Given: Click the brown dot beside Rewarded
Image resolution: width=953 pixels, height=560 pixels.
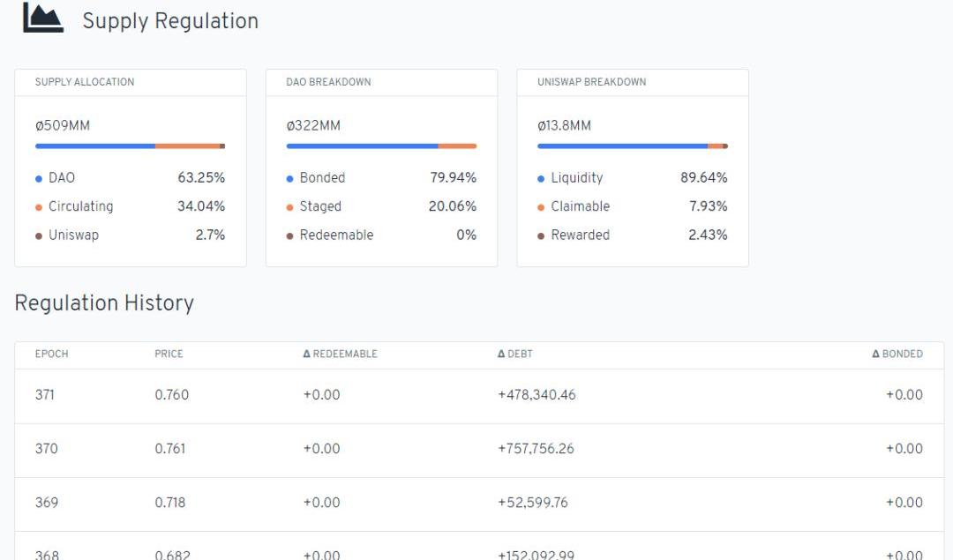Looking at the screenshot, I should click(541, 235).
